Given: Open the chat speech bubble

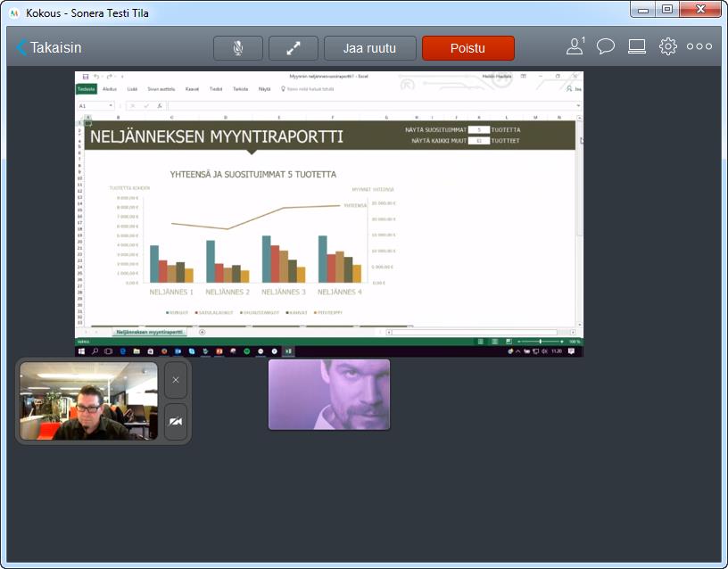Looking at the screenshot, I should (606, 46).
